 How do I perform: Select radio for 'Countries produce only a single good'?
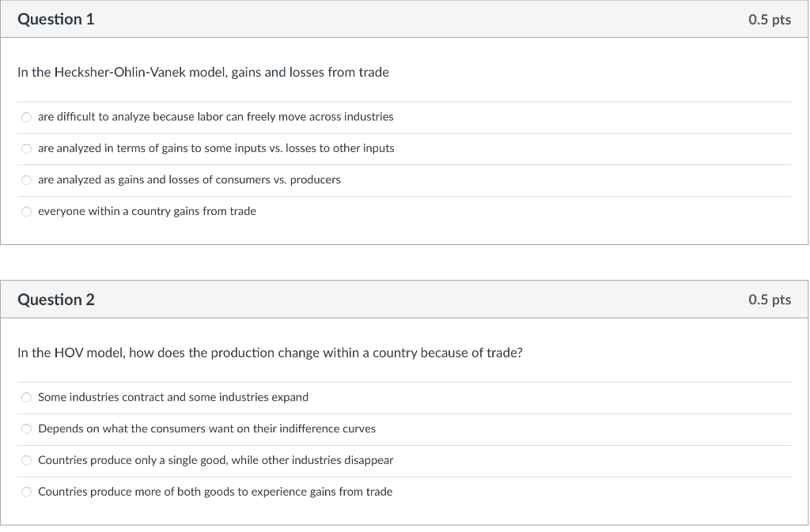26,460
